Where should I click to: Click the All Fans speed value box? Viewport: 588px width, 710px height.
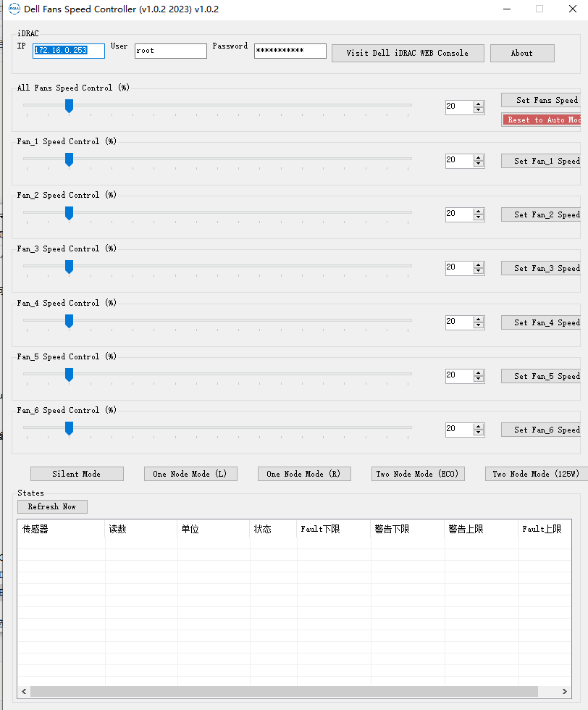pos(459,107)
